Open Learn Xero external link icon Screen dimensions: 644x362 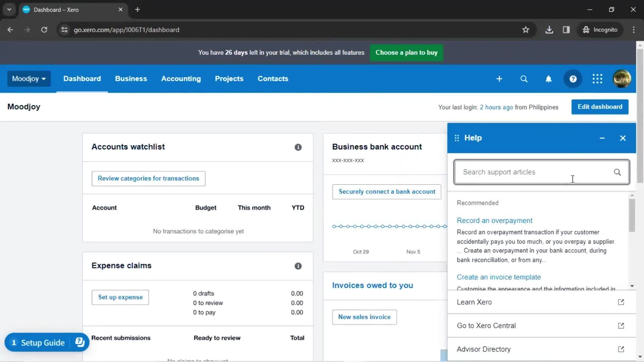[x=621, y=302]
